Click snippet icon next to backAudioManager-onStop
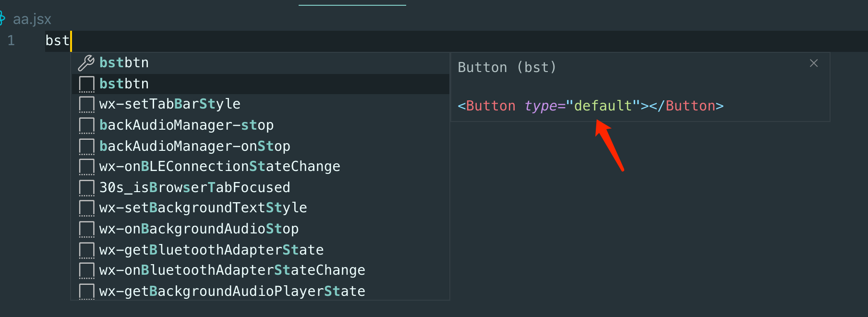 (x=86, y=146)
